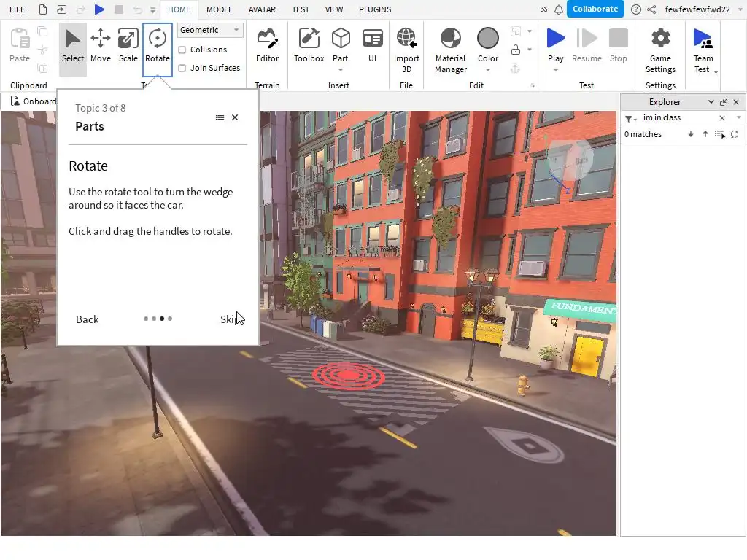This screenshot has height=560, width=747.
Task: Start Team Test
Action: (703, 50)
